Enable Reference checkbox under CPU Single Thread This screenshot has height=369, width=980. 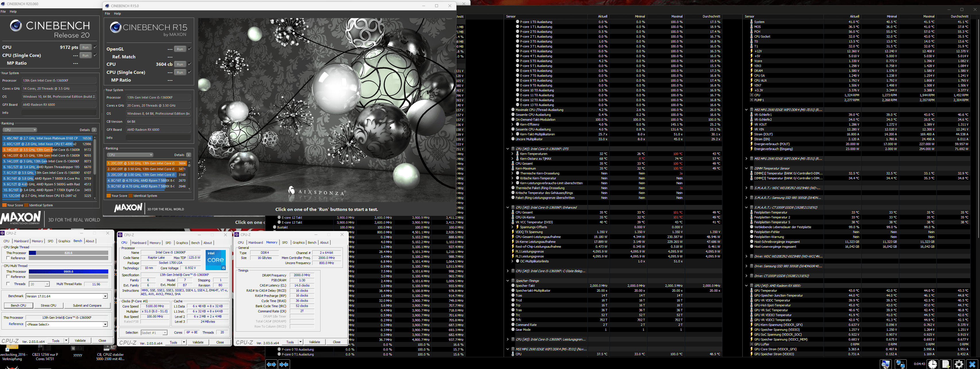pyautogui.click(x=8, y=258)
